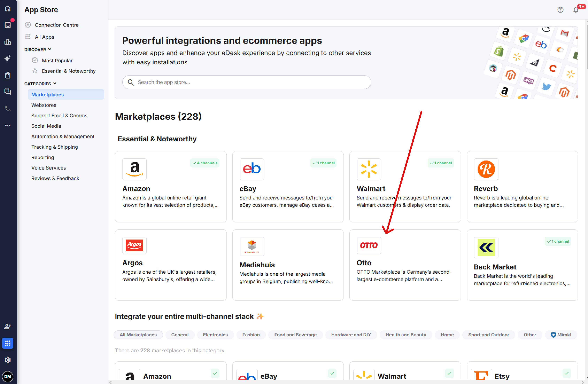Filter by Home

point(447,335)
